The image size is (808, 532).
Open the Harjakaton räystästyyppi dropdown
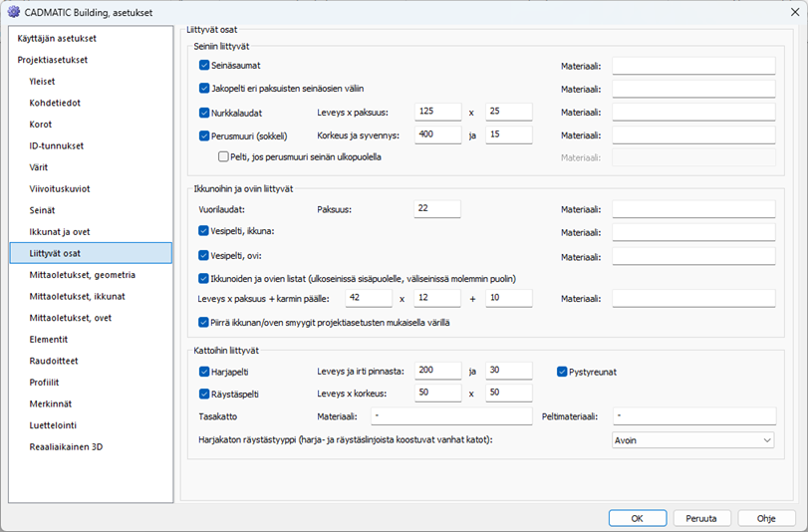tap(692, 439)
